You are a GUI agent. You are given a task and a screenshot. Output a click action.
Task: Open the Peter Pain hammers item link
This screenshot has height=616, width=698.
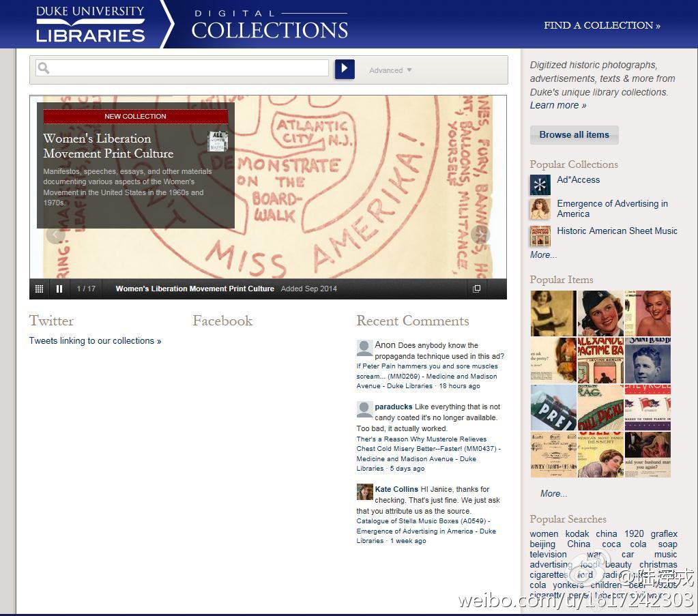click(427, 376)
